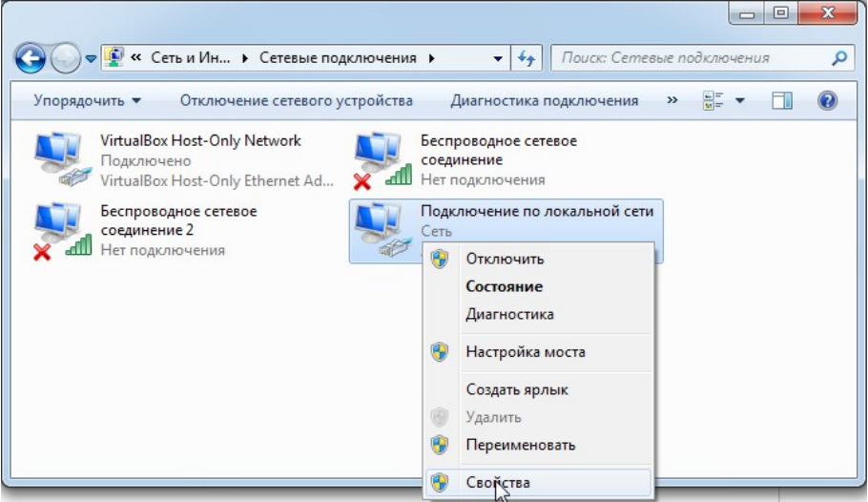Image resolution: width=868 pixels, height=502 pixels.
Task: Click 'Отключение сетевого устройства' toolbar command
Action: point(296,101)
